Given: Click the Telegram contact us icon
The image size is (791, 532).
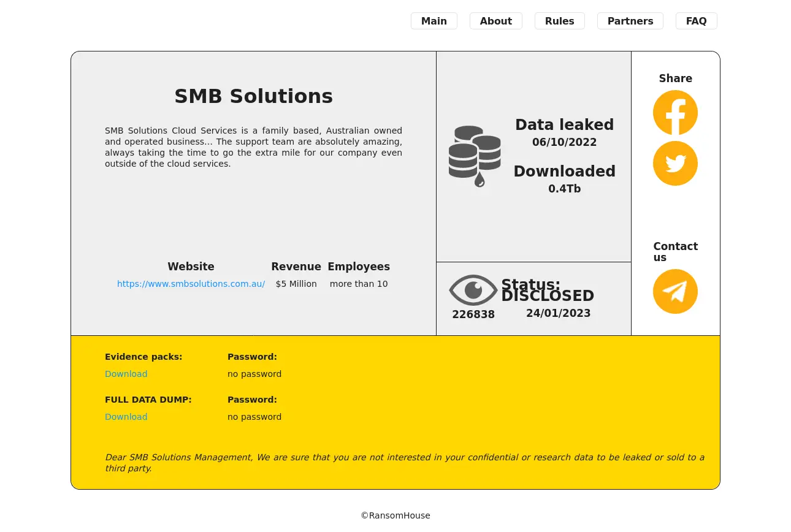Looking at the screenshot, I should tap(675, 292).
